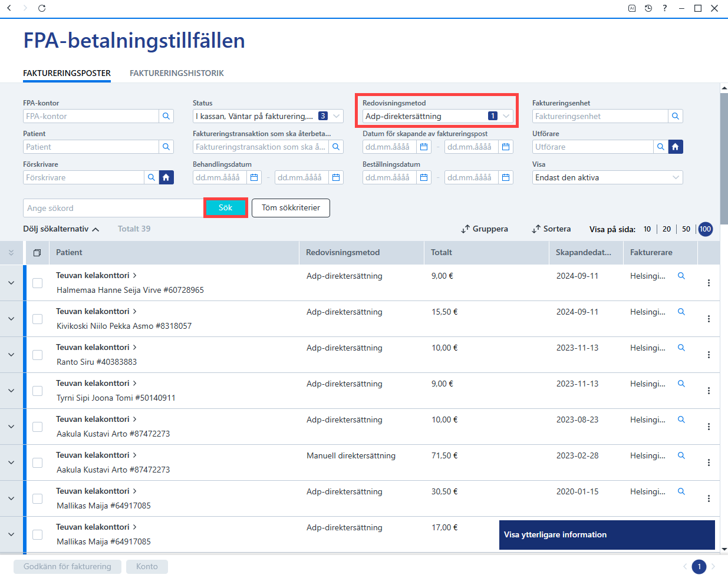Viewport: 728px width, 578px height.
Task: Expand the Kivikoski Niilo row details
Action: [x=11, y=319]
